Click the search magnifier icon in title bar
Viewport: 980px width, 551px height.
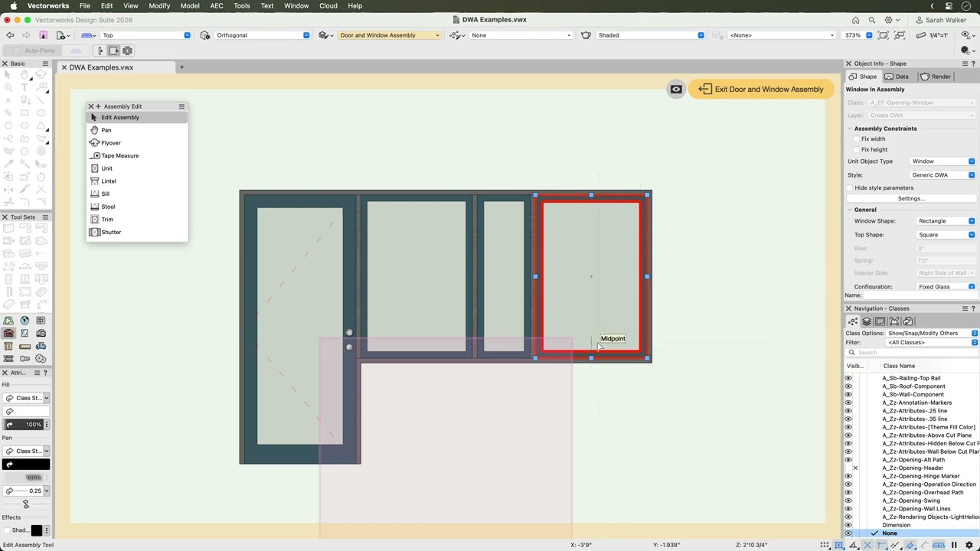pyautogui.click(x=872, y=20)
